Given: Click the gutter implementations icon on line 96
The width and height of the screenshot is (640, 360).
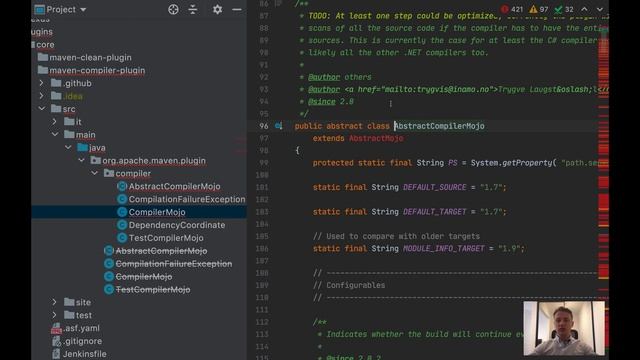Looking at the screenshot, I should [278, 126].
